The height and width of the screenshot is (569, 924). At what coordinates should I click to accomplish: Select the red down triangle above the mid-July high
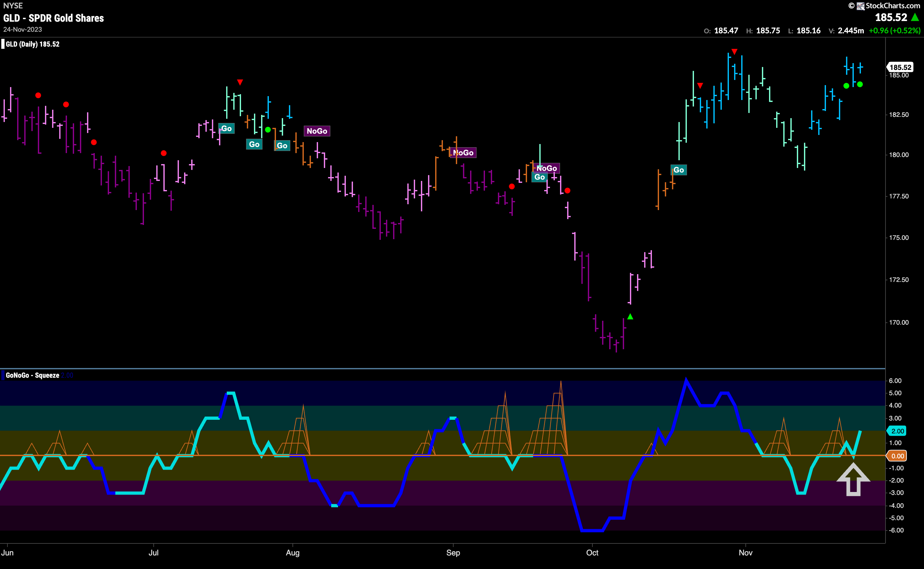pos(240,82)
